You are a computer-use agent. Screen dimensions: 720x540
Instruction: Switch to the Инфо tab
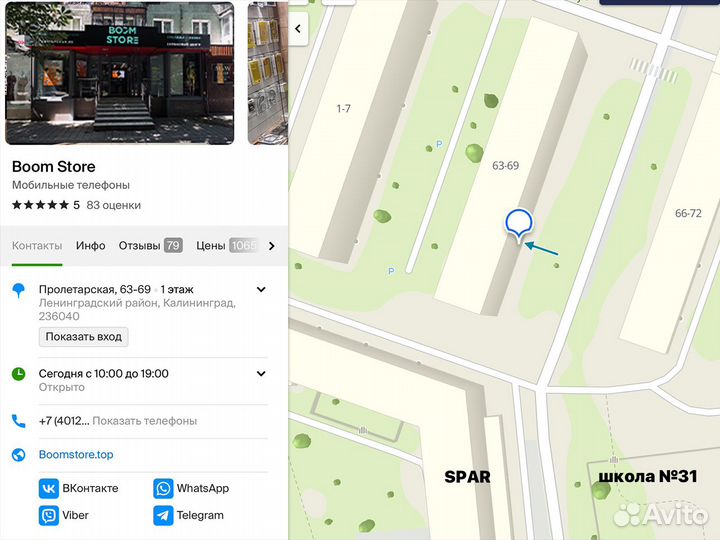[x=90, y=246]
